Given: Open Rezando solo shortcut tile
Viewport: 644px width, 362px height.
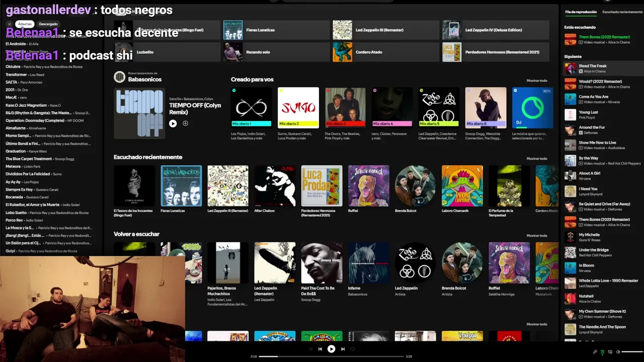Looking at the screenshot, I should pyautogui.click(x=276, y=52).
